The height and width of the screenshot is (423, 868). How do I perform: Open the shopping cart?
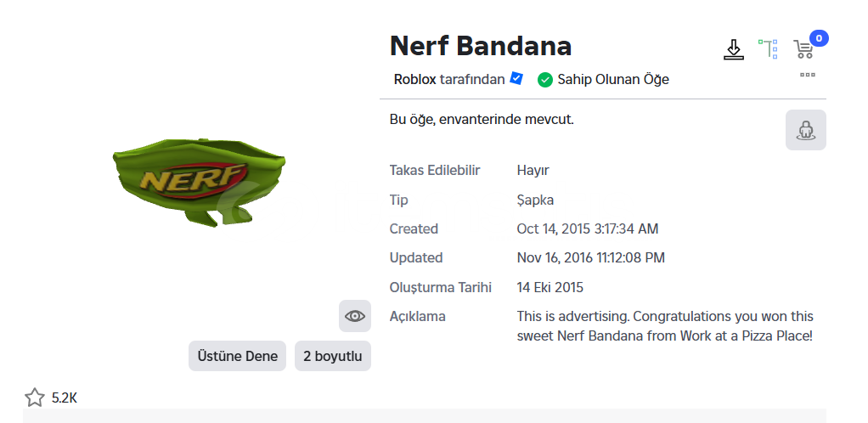pyautogui.click(x=803, y=50)
